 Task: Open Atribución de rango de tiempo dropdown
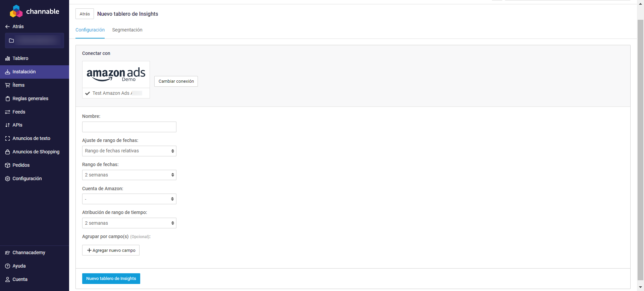pyautogui.click(x=129, y=223)
